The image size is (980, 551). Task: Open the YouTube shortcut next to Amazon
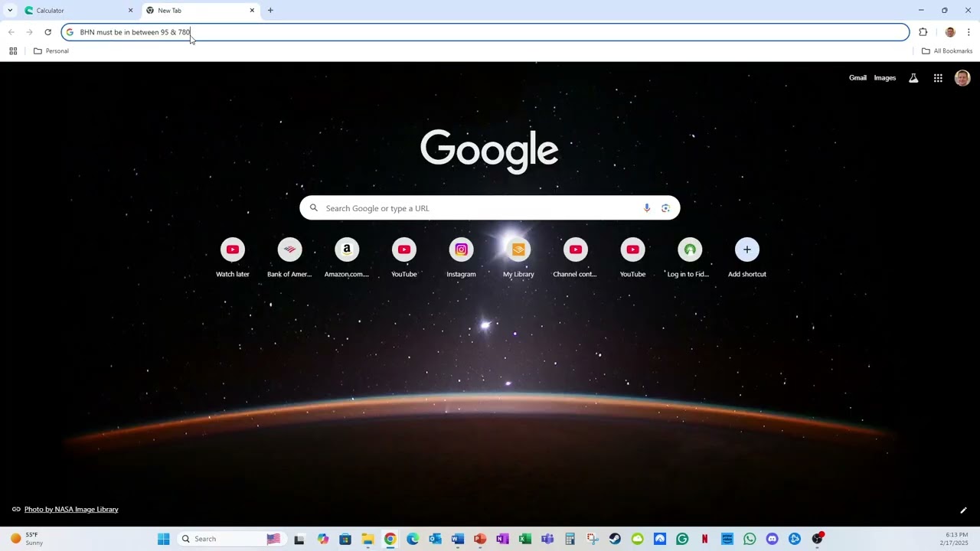coord(404,258)
